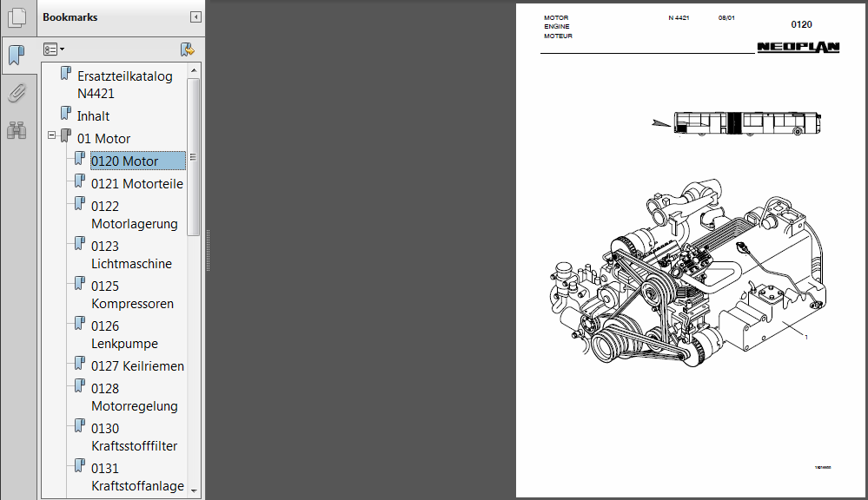Open the Inhalt bookmark
This screenshot has width=868, height=500.
click(93, 116)
